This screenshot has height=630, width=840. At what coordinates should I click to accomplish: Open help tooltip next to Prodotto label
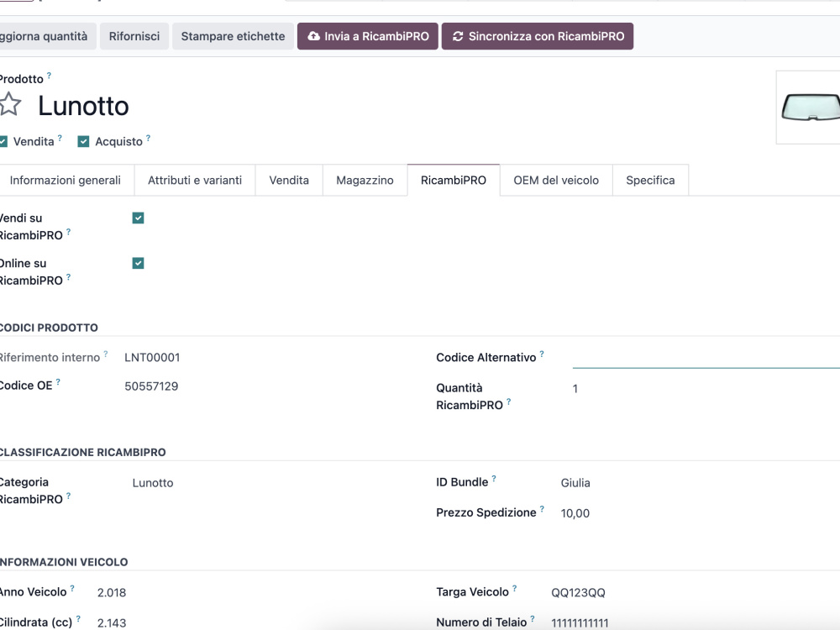pos(49,76)
